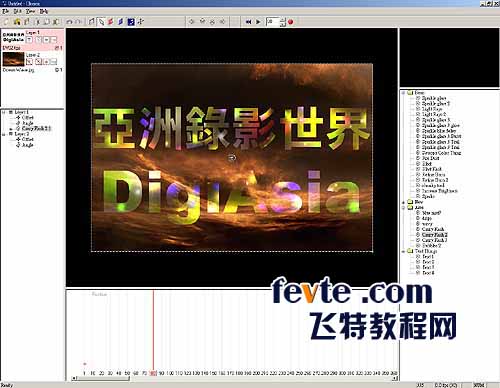500x388 pixels.
Task: Click the Open folder toolbar icon
Action: (17, 22)
